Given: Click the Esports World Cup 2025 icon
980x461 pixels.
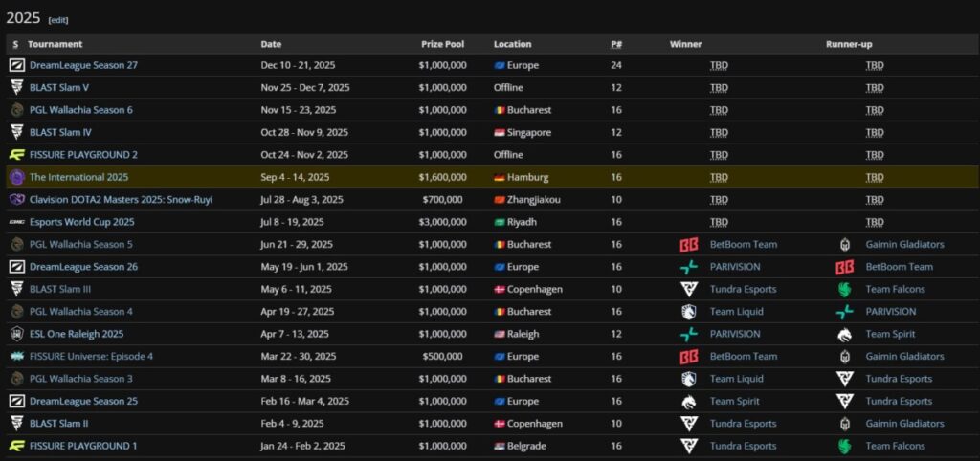Looking at the screenshot, I should tap(17, 223).
